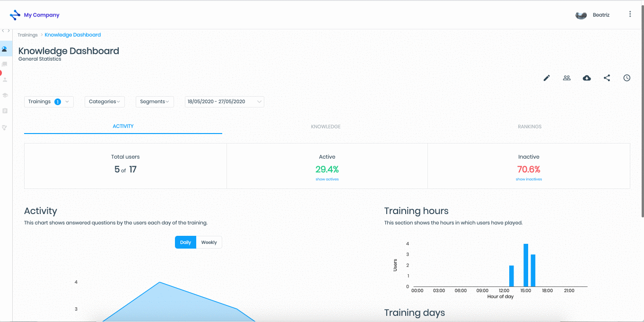Open the clipboard sidebar icon

5,111
